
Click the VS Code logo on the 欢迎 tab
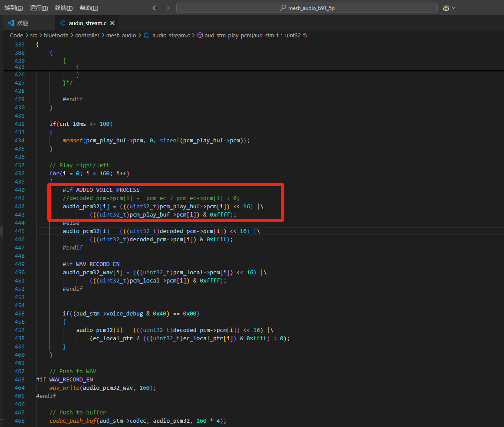click(11, 23)
